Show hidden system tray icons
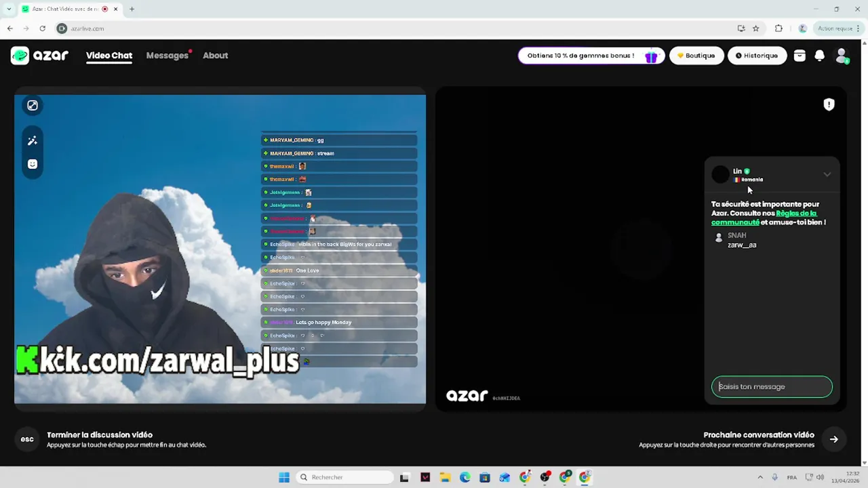868x488 pixels. click(x=759, y=477)
